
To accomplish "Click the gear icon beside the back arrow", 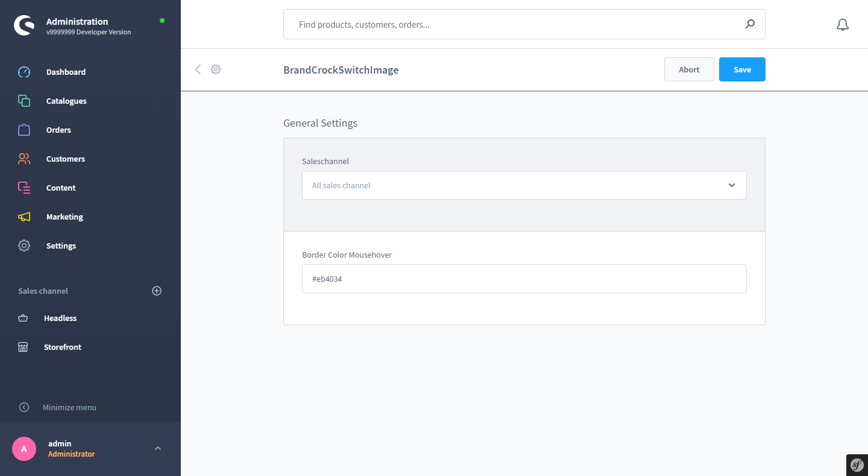I will (x=216, y=69).
